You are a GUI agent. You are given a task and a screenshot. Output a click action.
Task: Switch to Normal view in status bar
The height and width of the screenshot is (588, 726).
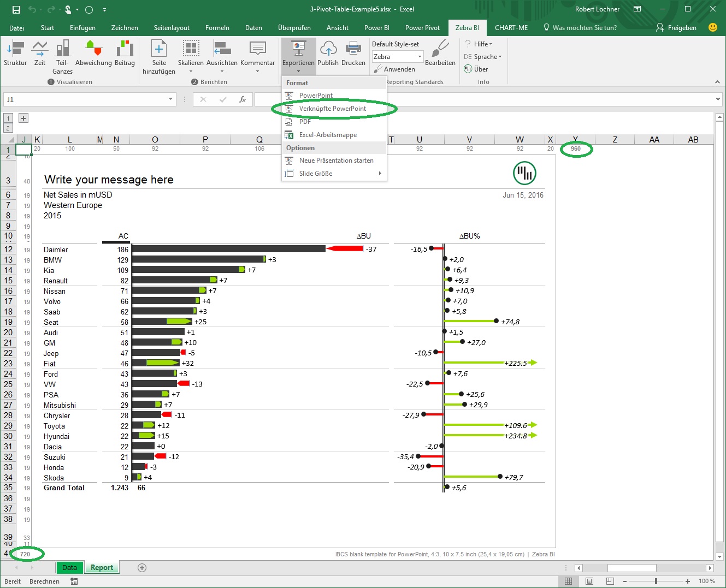(569, 581)
